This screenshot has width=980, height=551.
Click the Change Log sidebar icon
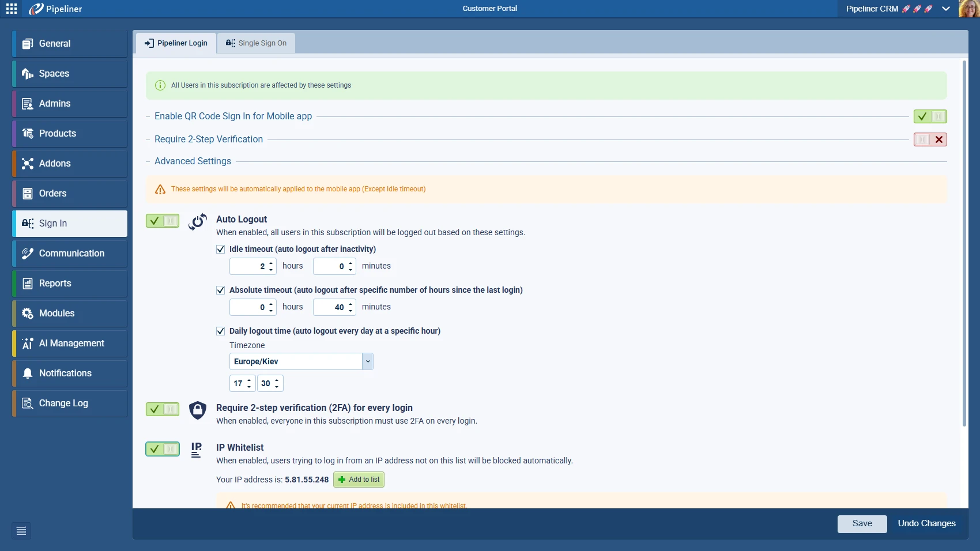(x=27, y=403)
